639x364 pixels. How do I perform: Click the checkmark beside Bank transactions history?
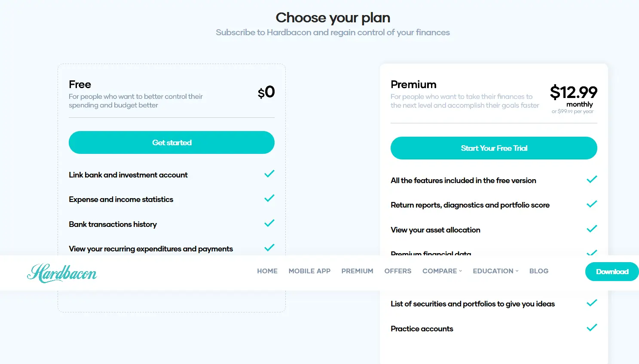(269, 223)
